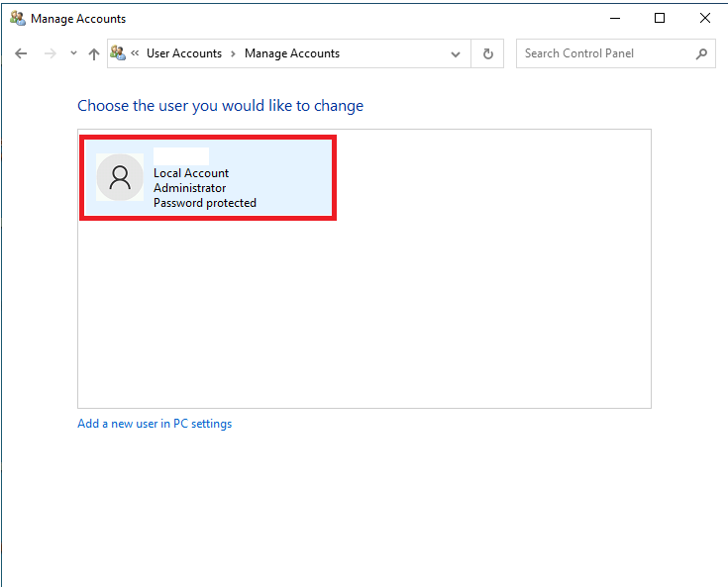Open the recent locations dropdown arrow
Image resolution: width=728 pixels, height=587 pixels.
(73, 53)
